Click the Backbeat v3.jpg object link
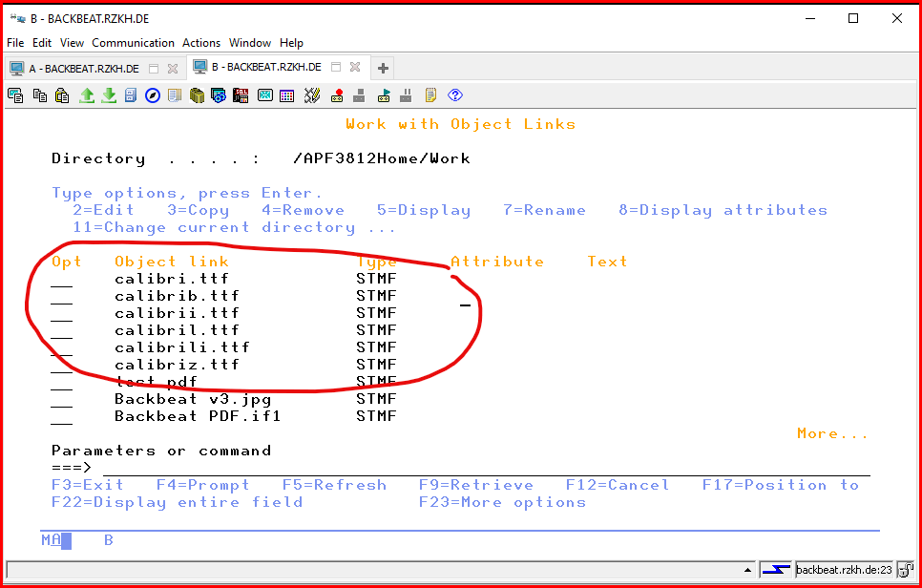 point(193,399)
